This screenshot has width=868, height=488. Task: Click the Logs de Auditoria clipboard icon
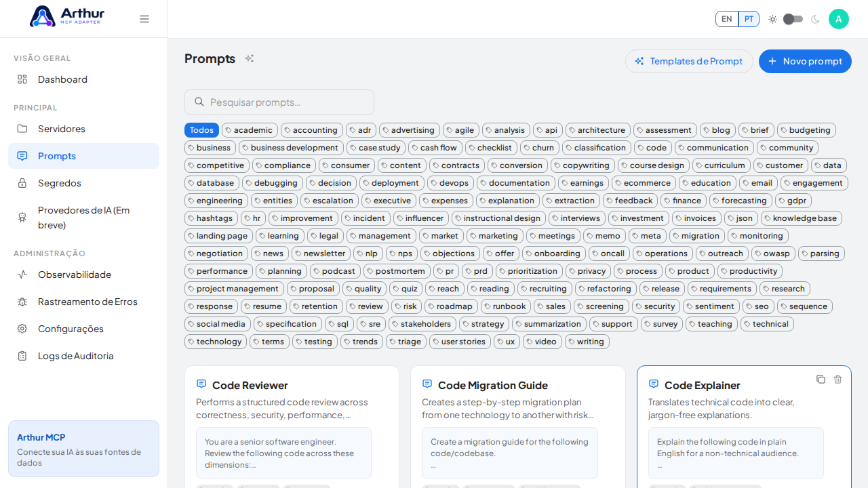tap(22, 356)
